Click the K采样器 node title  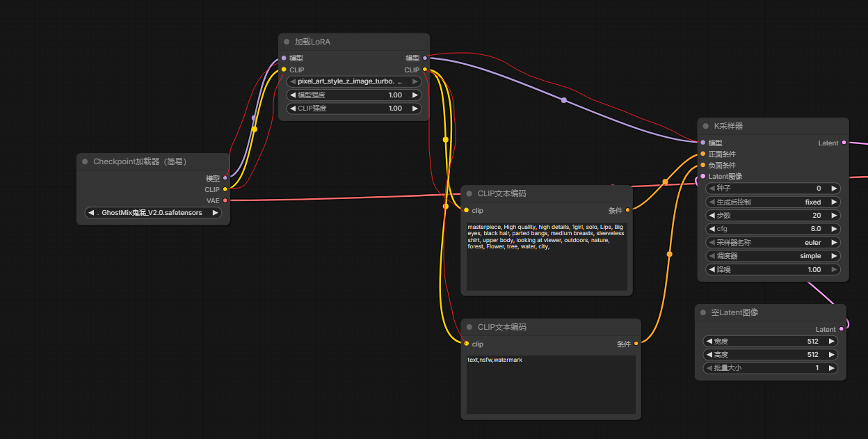728,126
